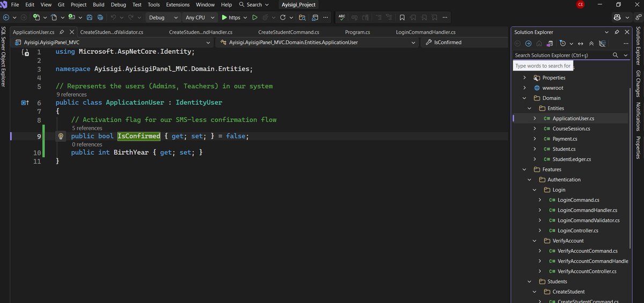Click the Solution Explorer search magnifier icon
Image resolution: width=644 pixels, height=303 pixels.
616,55
